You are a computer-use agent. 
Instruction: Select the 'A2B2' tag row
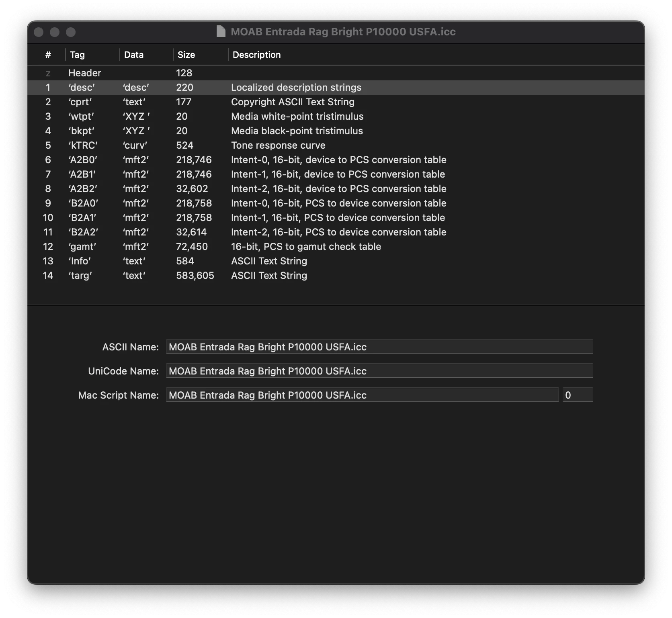[336, 189]
